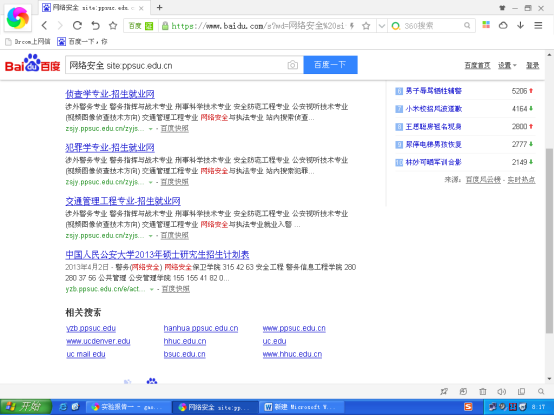Click related search hanhua.ppsuc.edu.cn
Screen dimensions: 554x416
pyautogui.click(x=201, y=328)
